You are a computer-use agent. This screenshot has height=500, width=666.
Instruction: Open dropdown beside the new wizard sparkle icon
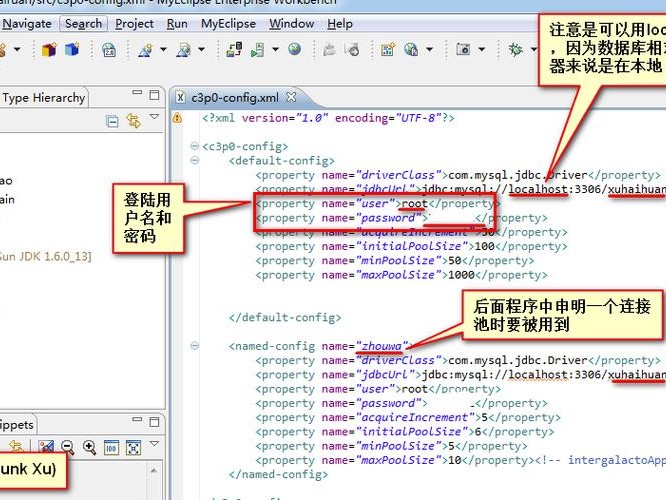(x=163, y=50)
